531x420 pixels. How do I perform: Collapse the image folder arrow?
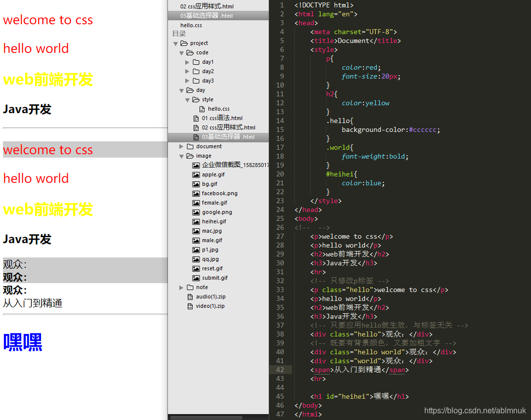click(181, 157)
